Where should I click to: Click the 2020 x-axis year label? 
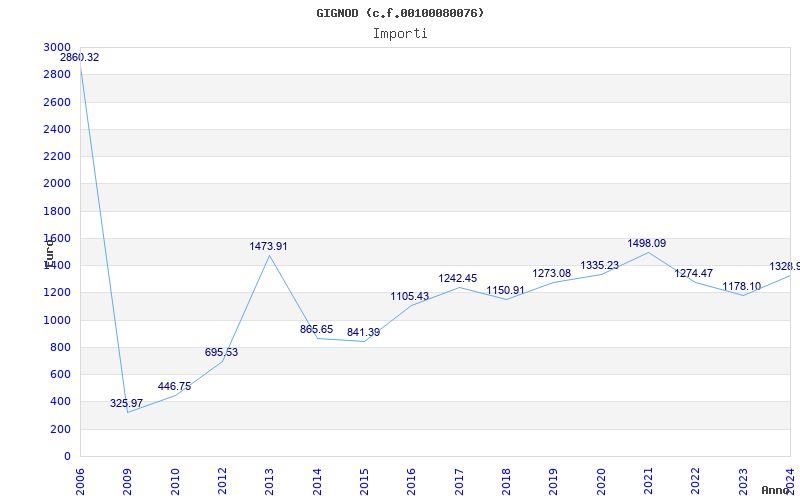pyautogui.click(x=601, y=482)
